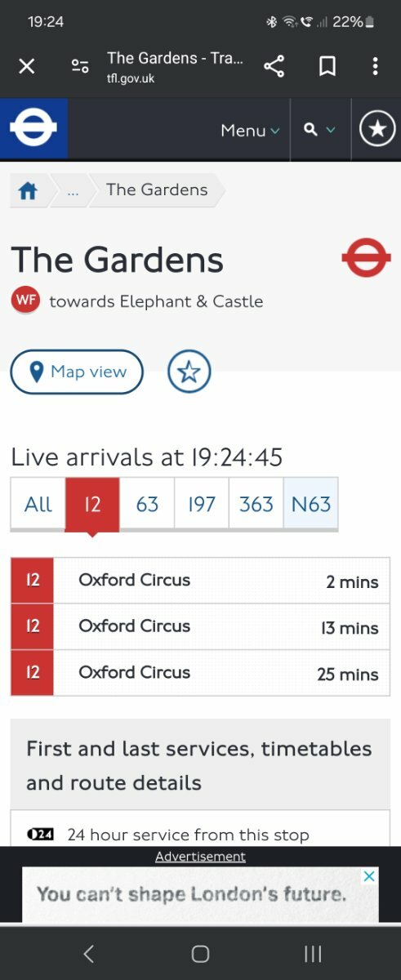Open the 12 Oxford Circus 2 mins arrival

click(x=200, y=581)
